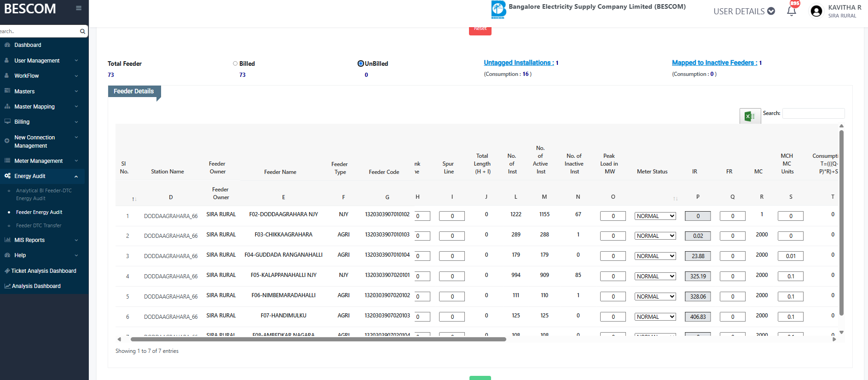Open Meter Status dropdown for F05-KALAPPANAHALLI NJY
868x380 pixels.
point(655,276)
